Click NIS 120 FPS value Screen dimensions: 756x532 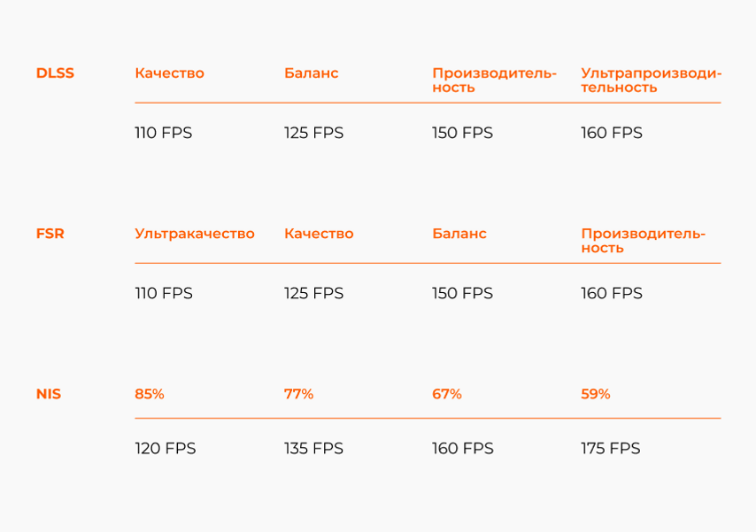166,449
